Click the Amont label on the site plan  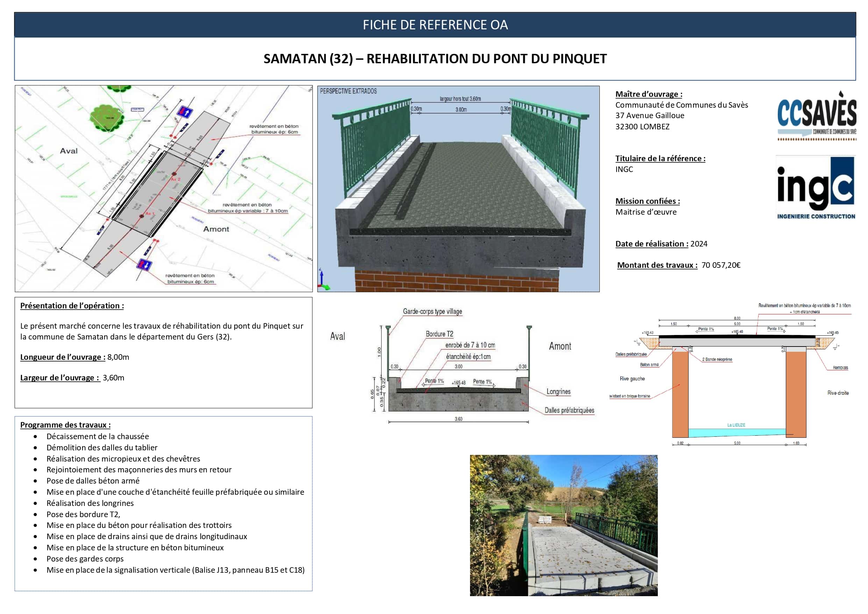tap(216, 229)
